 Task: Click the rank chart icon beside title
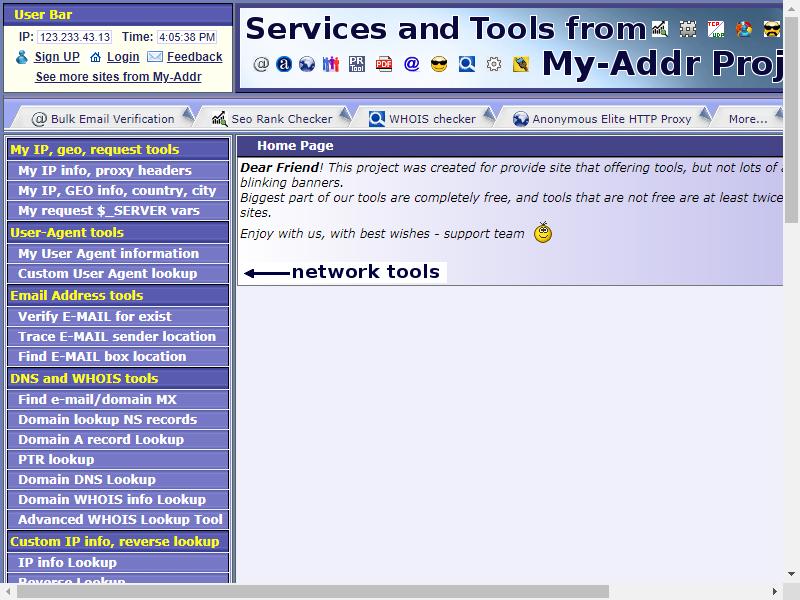pos(660,29)
